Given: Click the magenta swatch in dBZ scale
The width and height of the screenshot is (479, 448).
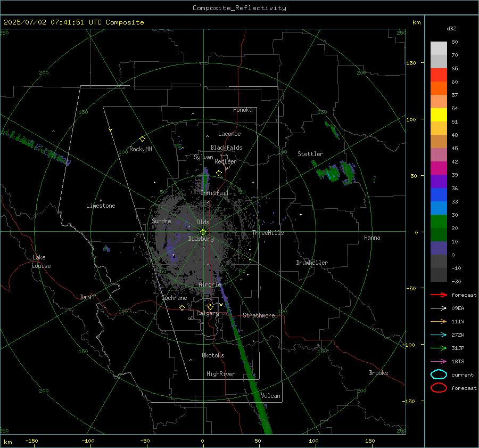Looking at the screenshot, I should (439, 168).
